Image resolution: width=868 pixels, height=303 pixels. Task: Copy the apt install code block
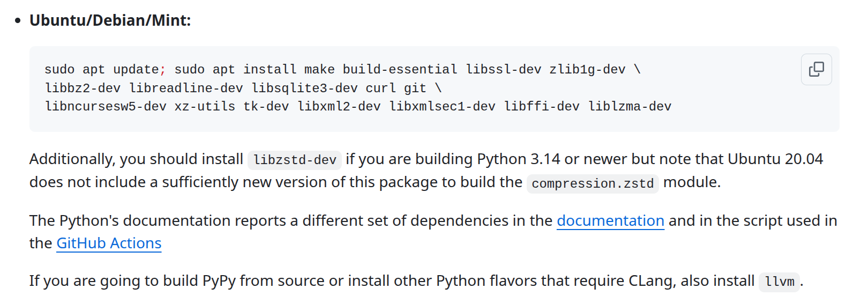click(816, 69)
